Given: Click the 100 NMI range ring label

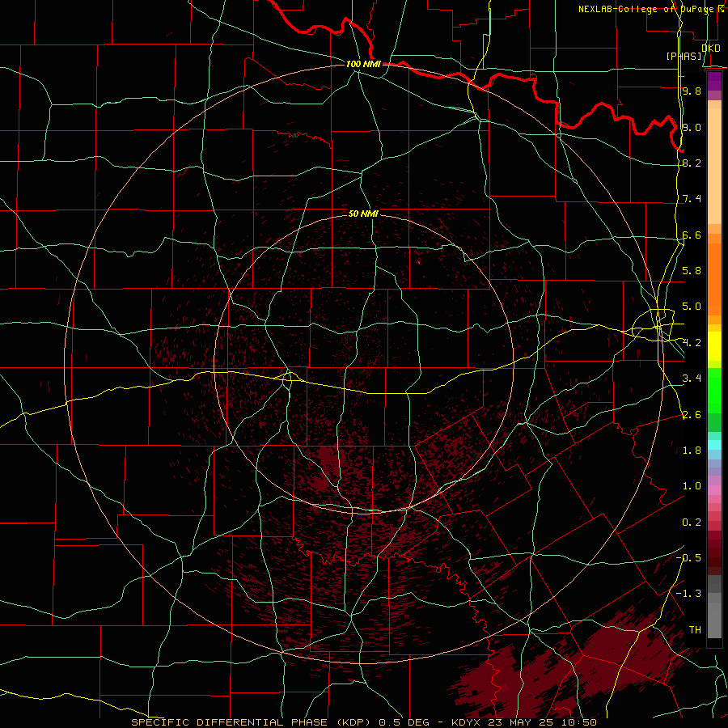Looking at the screenshot, I should [363, 64].
